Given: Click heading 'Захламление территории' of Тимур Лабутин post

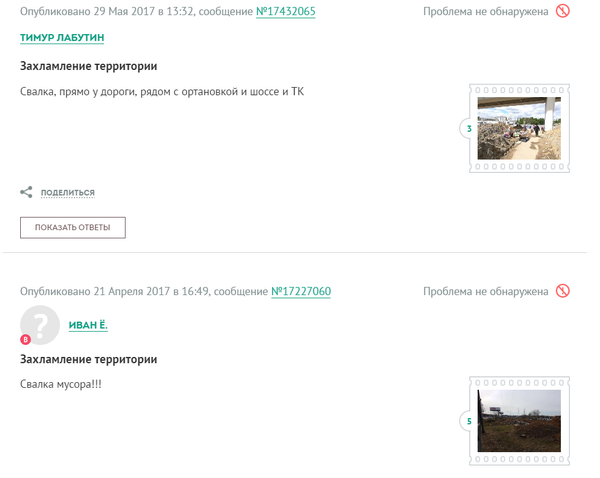Looking at the screenshot, I should [x=88, y=66].
